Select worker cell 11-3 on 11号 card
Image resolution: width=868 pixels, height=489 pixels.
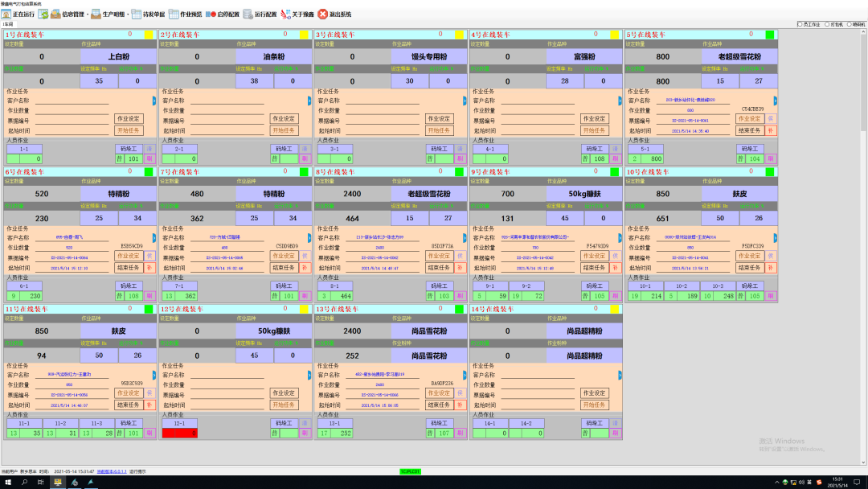[x=96, y=423]
